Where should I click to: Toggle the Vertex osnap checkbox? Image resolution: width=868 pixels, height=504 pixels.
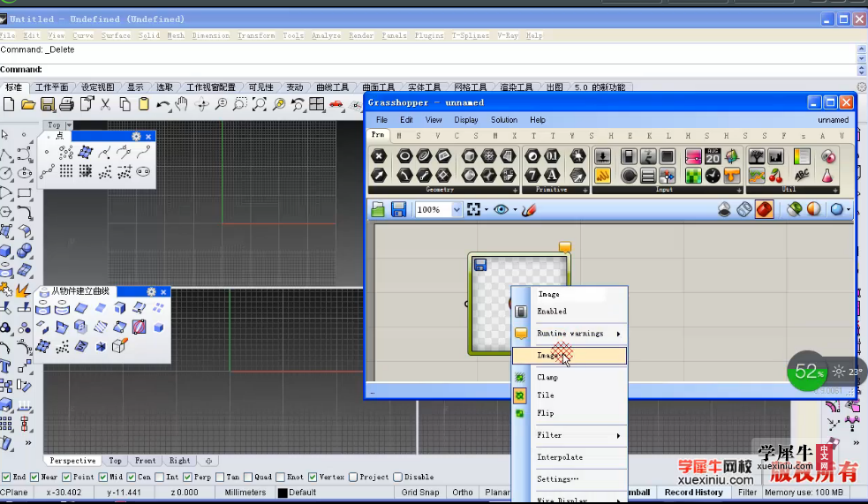pos(313,477)
